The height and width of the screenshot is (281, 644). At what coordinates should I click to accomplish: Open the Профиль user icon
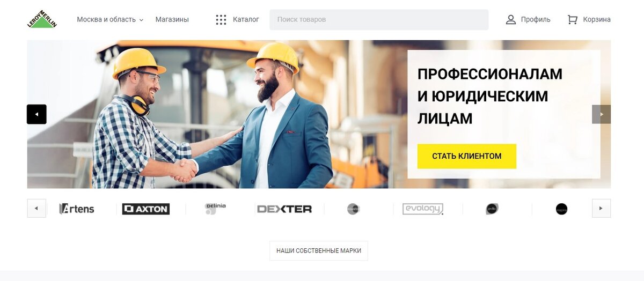coord(511,20)
